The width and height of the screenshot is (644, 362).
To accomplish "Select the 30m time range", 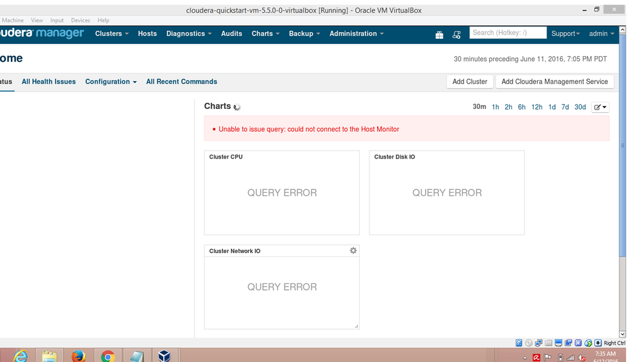I will point(480,107).
